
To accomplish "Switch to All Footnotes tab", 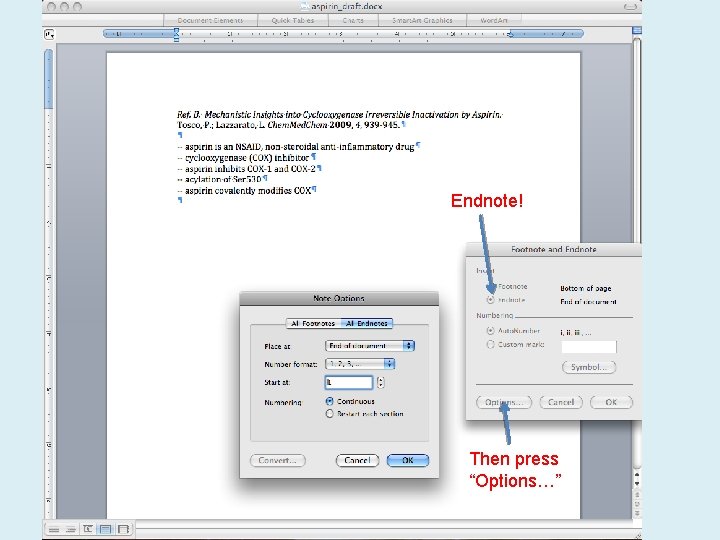I will coord(313,323).
